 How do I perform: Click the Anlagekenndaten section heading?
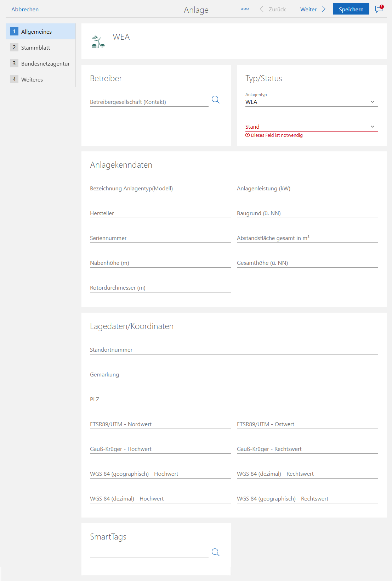click(121, 165)
